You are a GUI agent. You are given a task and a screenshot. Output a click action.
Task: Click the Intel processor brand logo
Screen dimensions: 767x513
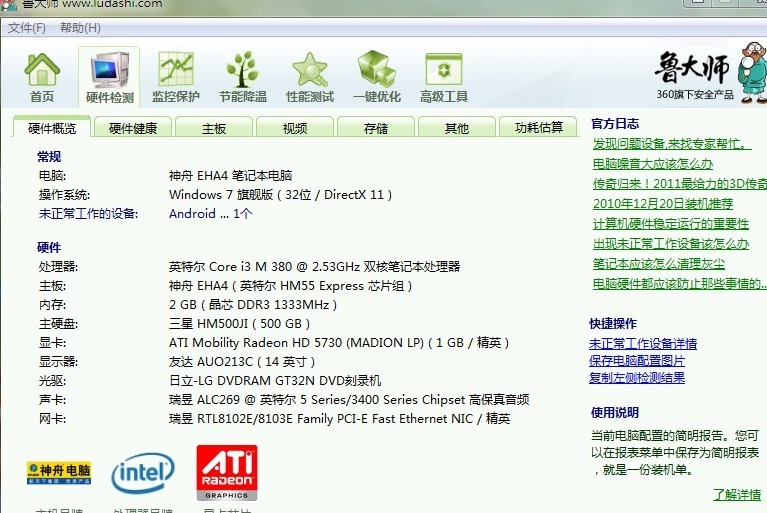coord(143,473)
